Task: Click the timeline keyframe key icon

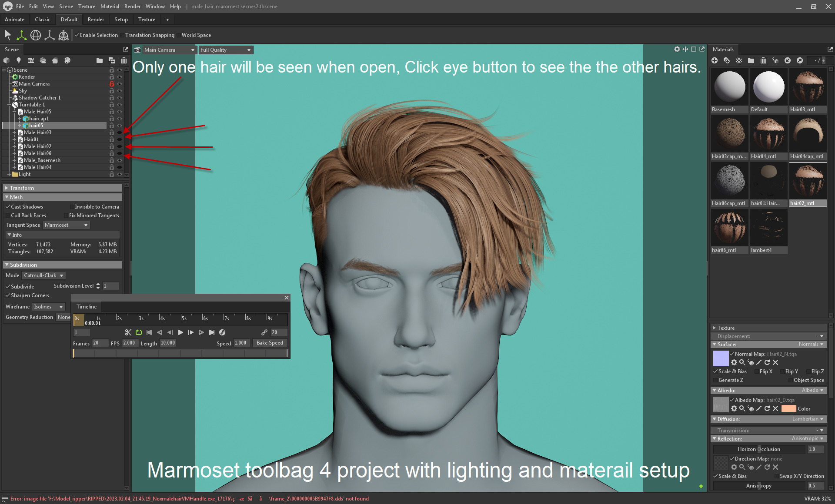Action: pyautogui.click(x=222, y=332)
